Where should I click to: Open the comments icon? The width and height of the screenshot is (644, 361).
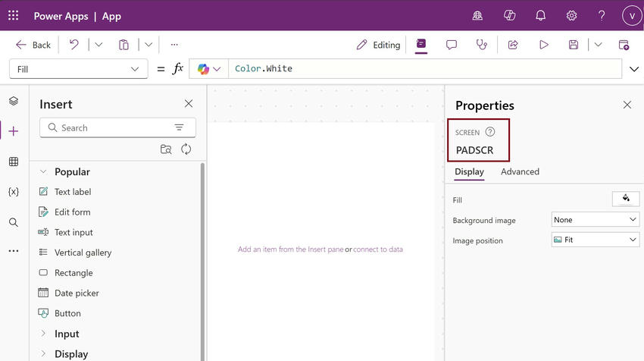(x=452, y=45)
